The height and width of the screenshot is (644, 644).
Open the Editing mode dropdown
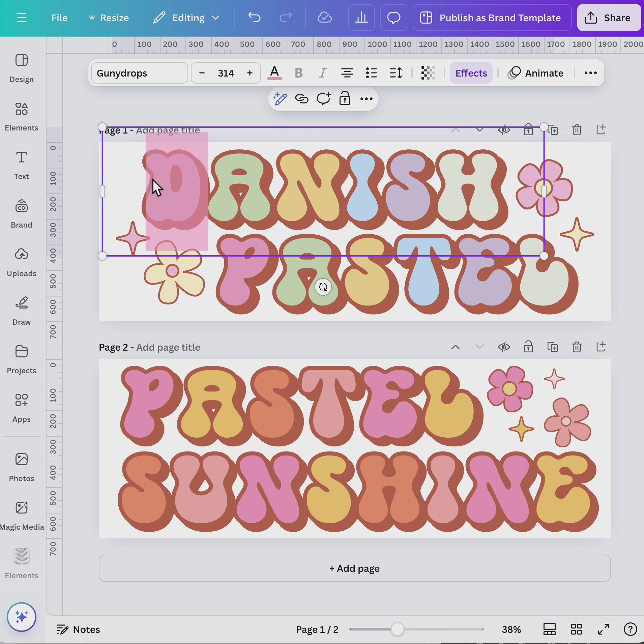(x=186, y=18)
